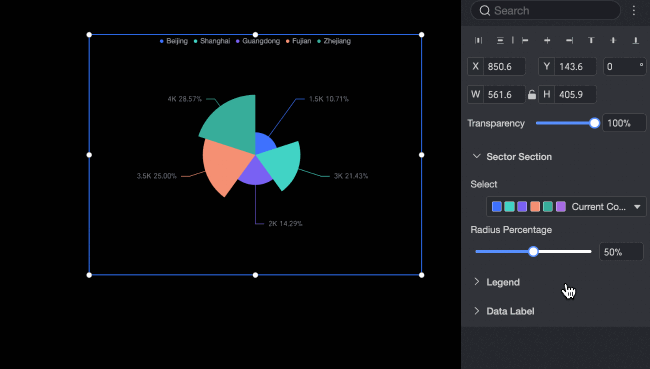Click the "3.5K 25.00%" data label
Viewport: 650px width, 369px height.
coord(157,176)
